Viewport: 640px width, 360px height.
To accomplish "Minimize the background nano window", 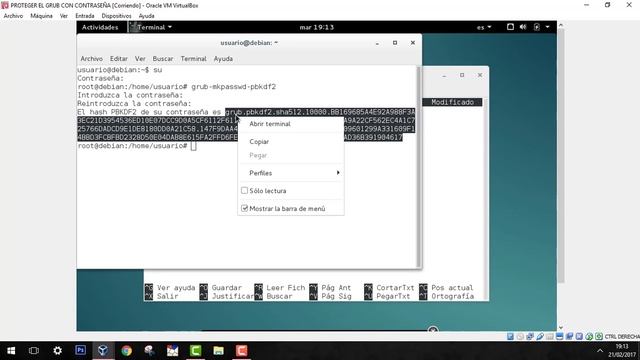I will point(444,76).
